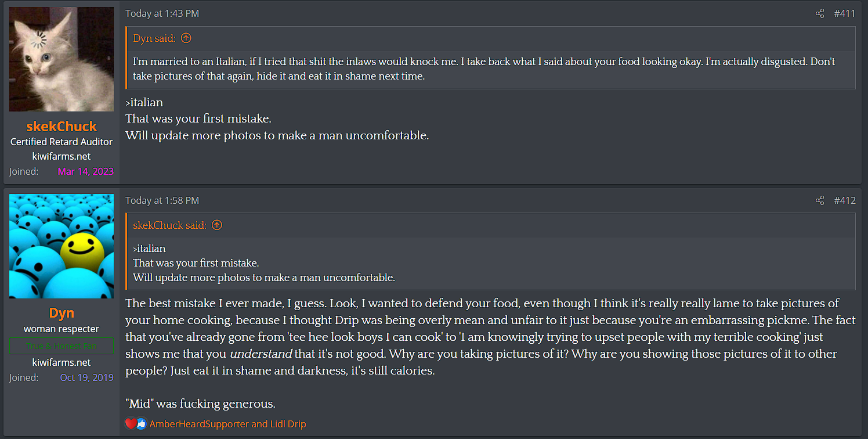Click 'Dyn said:' quote header

pyautogui.click(x=154, y=38)
